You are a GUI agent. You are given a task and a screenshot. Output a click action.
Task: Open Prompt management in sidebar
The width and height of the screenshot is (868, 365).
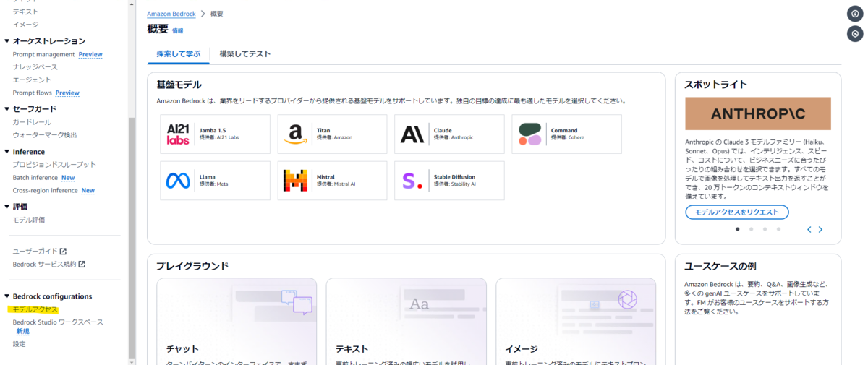(43, 54)
